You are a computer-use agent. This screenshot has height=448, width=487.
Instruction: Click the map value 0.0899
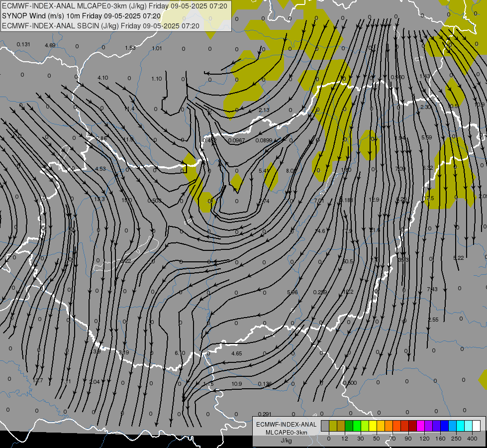[264, 140]
